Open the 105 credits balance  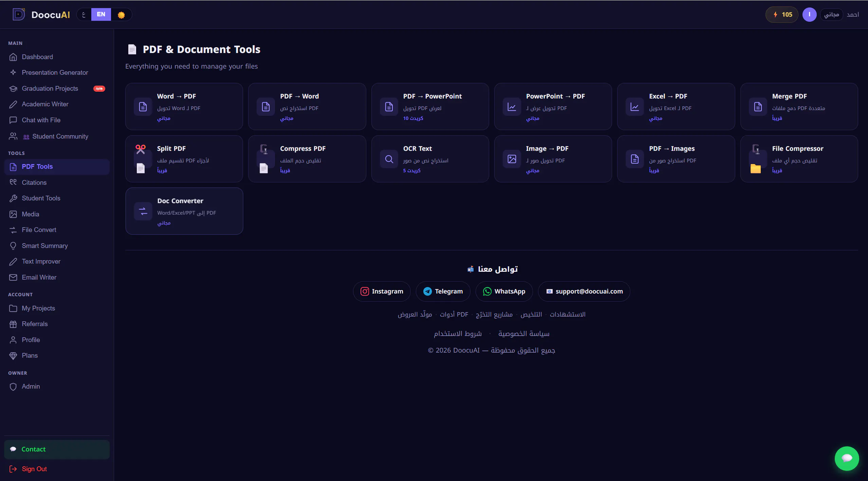click(x=782, y=15)
